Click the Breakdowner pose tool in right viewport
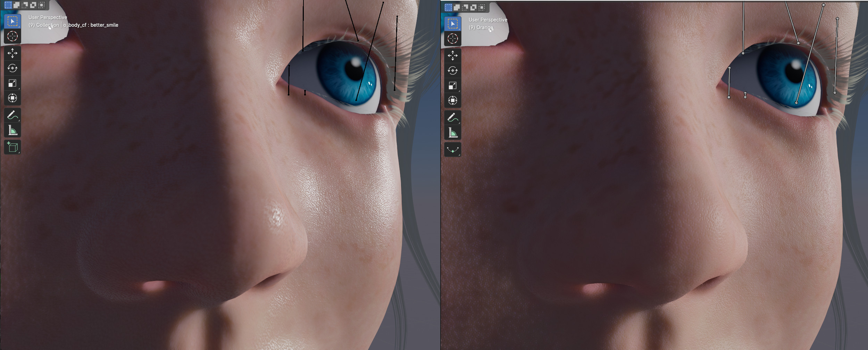This screenshot has height=350, width=868. click(453, 149)
